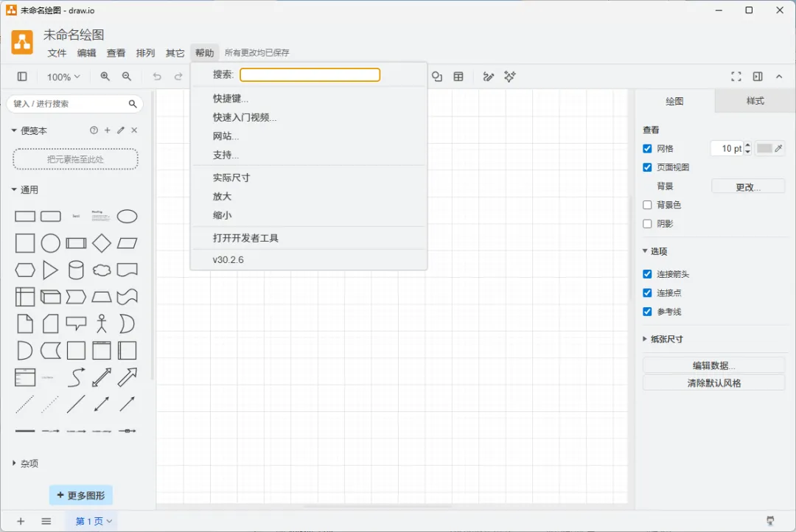Click the add page plus icon
This screenshot has width=796, height=532.
pyautogui.click(x=21, y=522)
